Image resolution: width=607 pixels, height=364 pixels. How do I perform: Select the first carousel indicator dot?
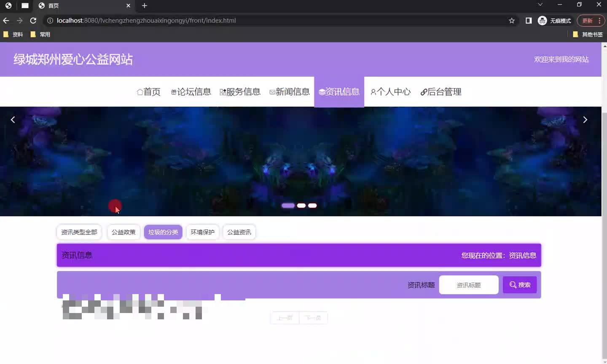[x=288, y=206]
